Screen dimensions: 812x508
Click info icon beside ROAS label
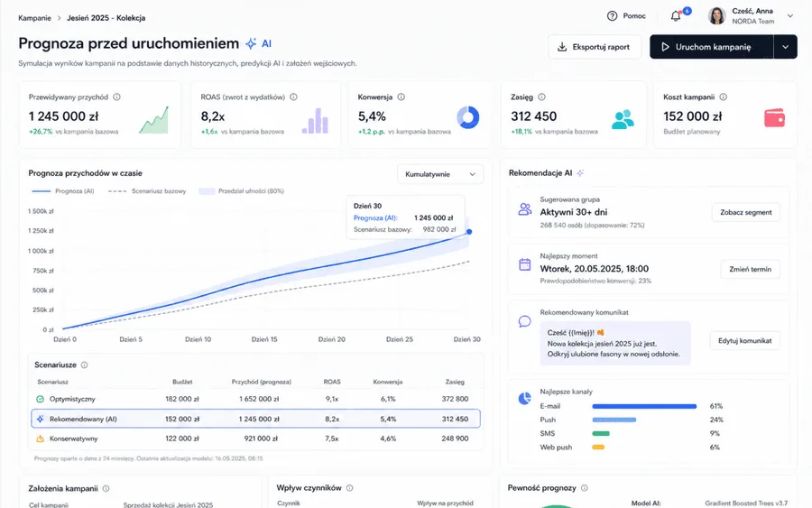293,97
